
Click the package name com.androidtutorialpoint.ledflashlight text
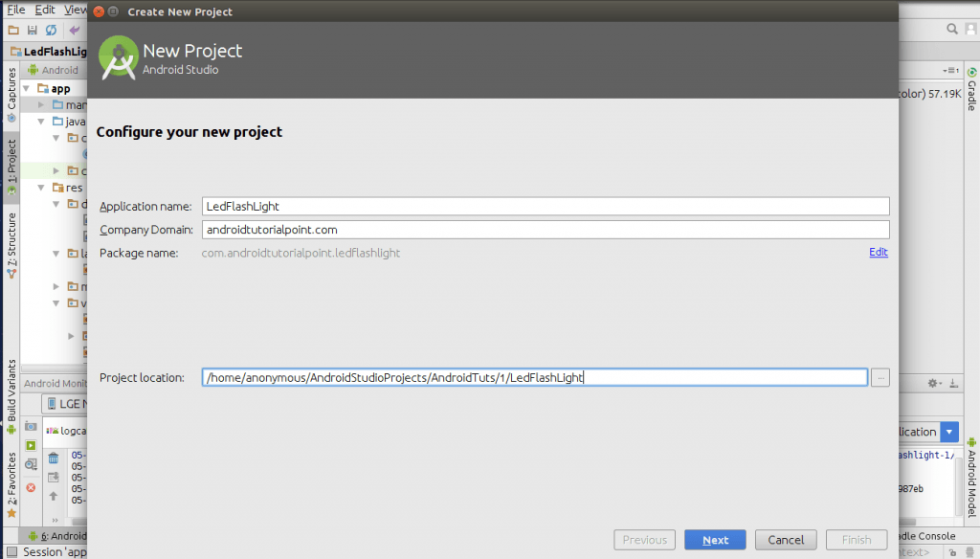301,253
